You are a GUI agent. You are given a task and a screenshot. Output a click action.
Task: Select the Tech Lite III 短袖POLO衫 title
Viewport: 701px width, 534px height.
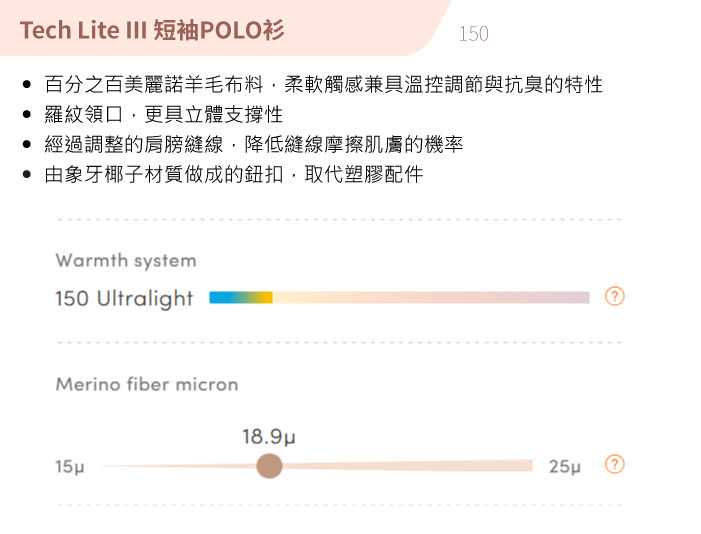coord(152,30)
